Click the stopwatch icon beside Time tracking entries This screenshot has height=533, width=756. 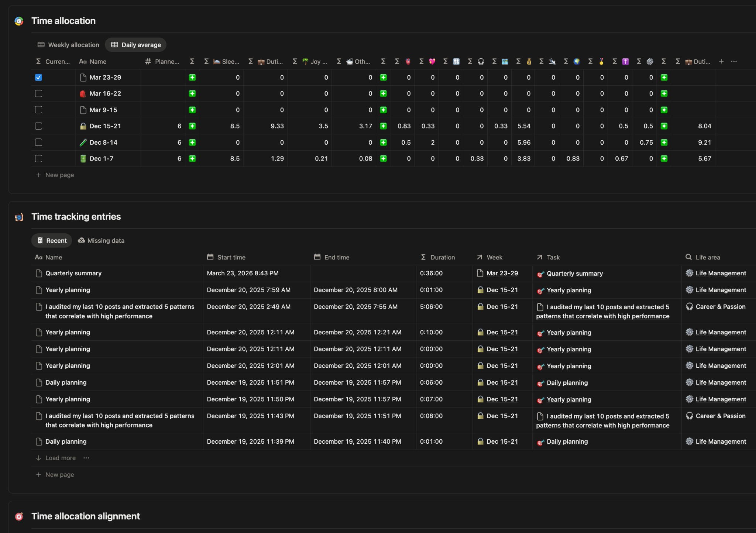click(x=19, y=217)
